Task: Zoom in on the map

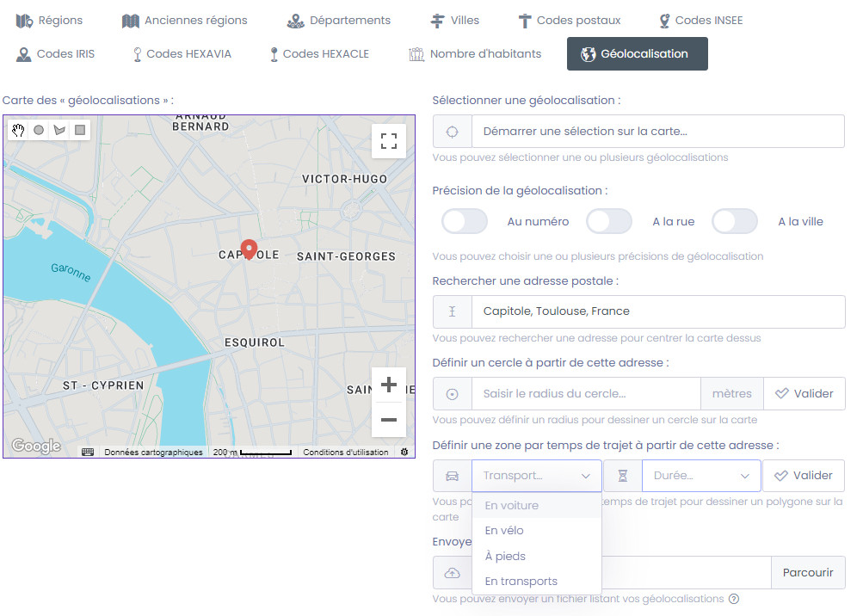Action: pos(388,385)
